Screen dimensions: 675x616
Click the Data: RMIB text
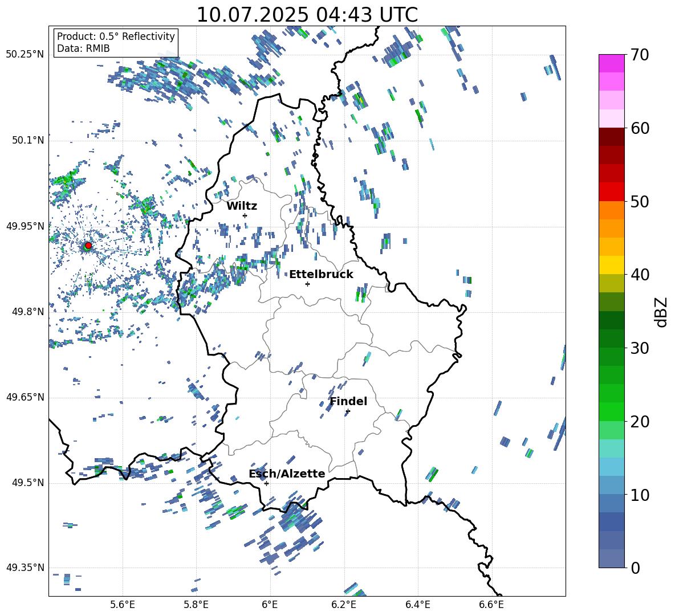83,48
